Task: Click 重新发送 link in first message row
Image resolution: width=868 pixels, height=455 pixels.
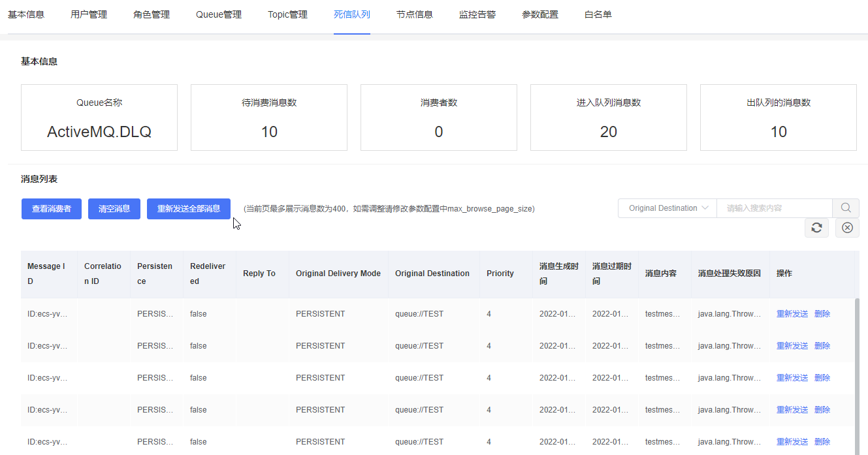Action: coord(792,314)
